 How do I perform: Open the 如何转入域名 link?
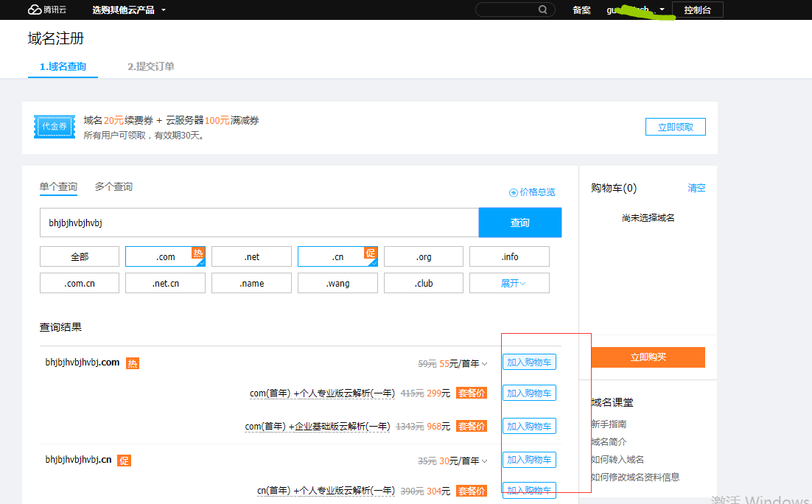(617, 460)
